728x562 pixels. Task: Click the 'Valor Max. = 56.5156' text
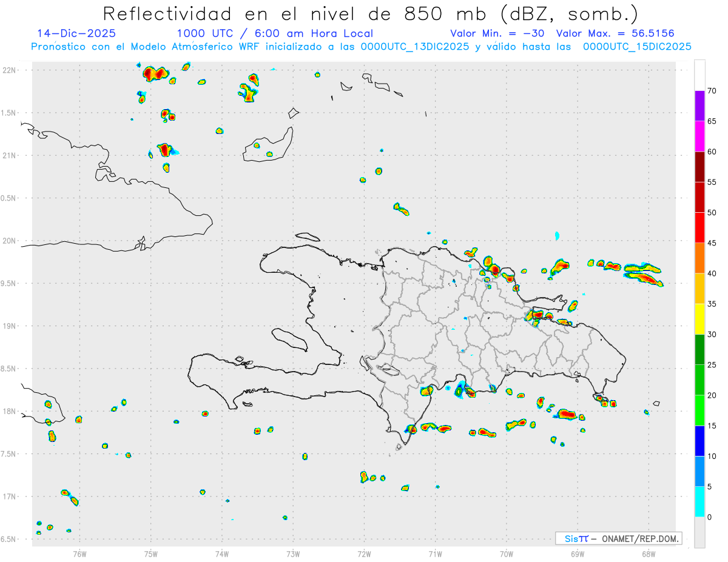[615, 33]
